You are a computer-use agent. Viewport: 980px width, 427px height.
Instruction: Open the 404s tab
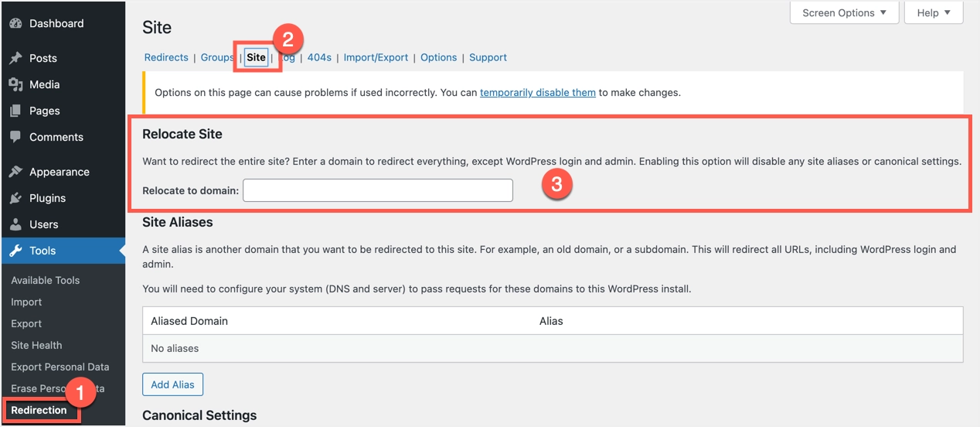pyautogui.click(x=319, y=57)
